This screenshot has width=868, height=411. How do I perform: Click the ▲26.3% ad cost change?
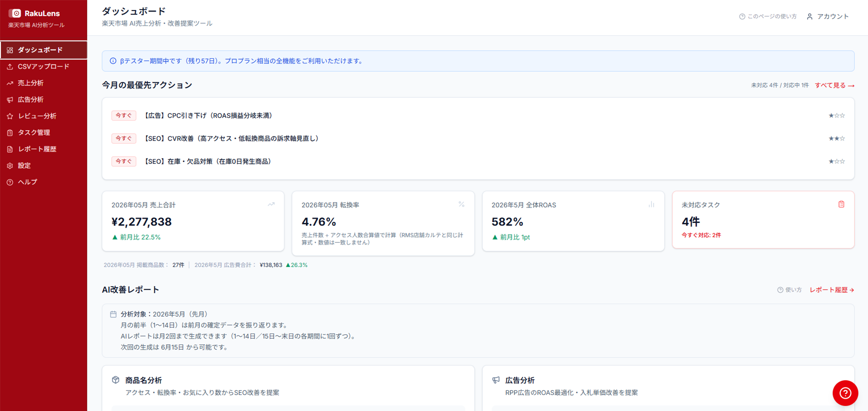[x=296, y=265]
